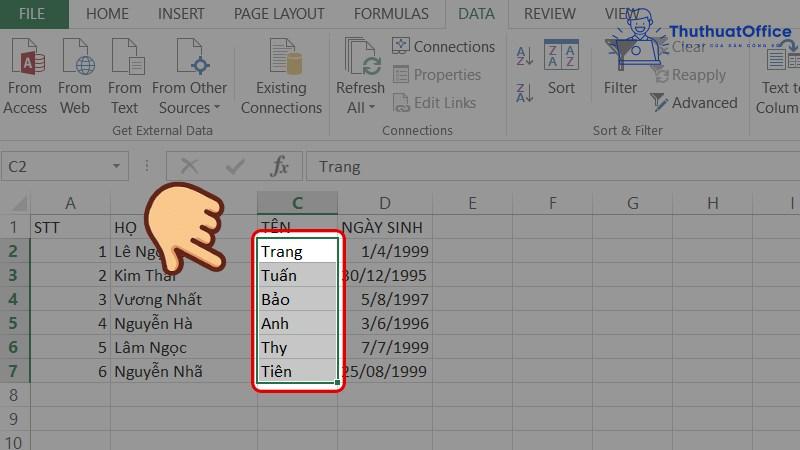Click the formula bar showing Trang
800x450 pixels.
pos(553,166)
